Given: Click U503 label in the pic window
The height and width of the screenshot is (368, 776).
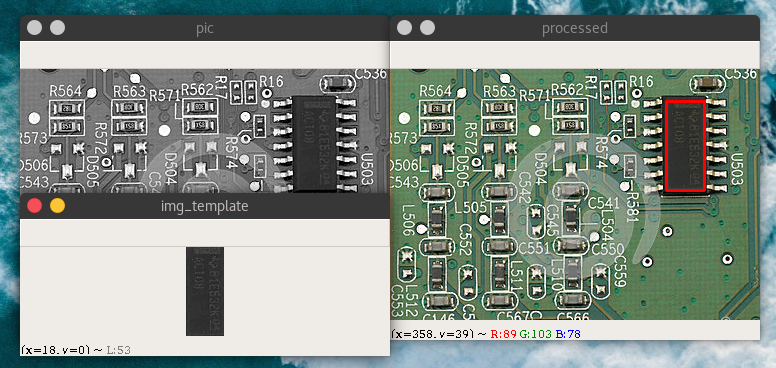Looking at the screenshot, I should coord(366,169).
